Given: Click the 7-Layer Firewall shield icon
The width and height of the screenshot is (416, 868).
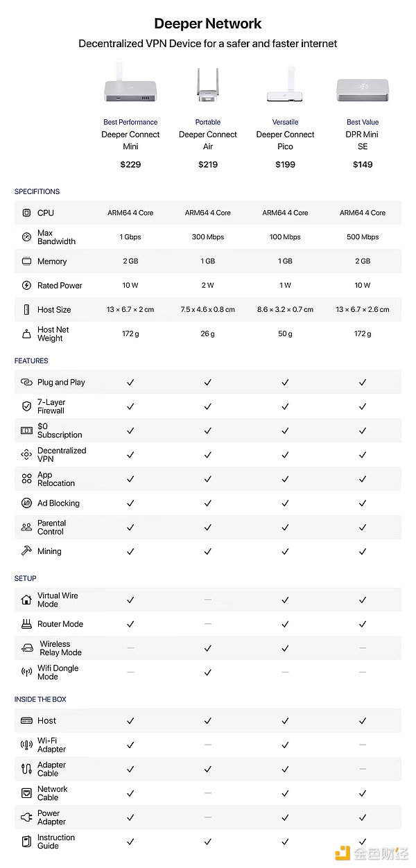Looking at the screenshot, I should coord(26,406).
